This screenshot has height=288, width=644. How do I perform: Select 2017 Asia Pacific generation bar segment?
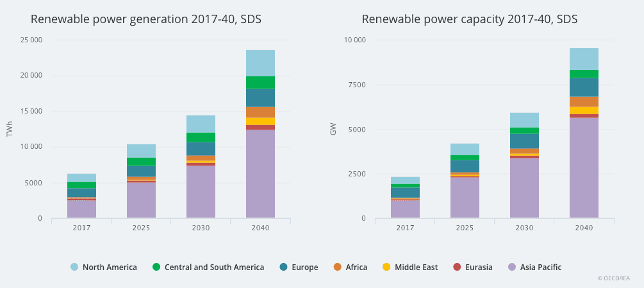click(81, 209)
